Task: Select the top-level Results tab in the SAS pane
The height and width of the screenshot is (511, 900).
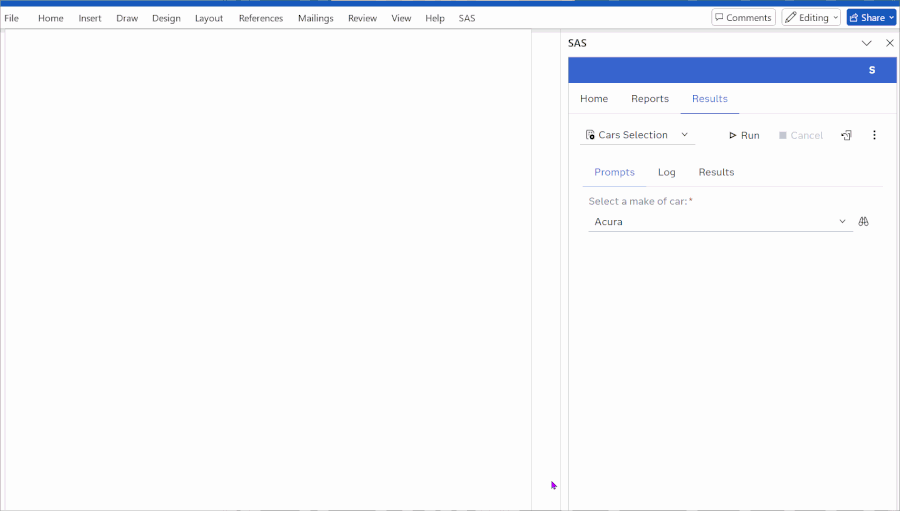Action: (x=709, y=99)
